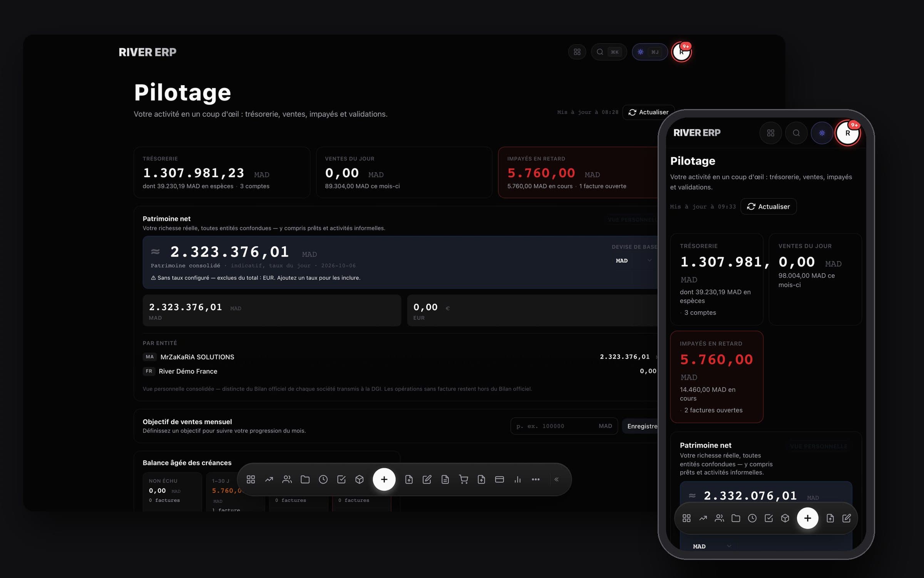
Task: Click the Actualiser button in phone view
Action: [x=768, y=207]
